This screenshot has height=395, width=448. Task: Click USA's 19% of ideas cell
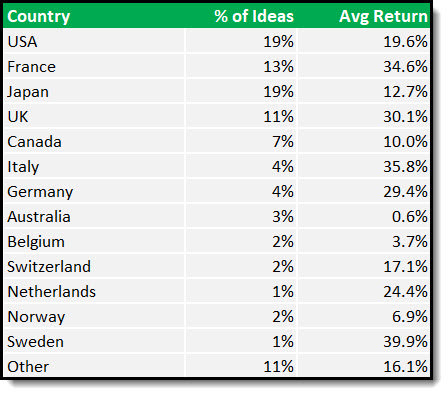[241, 41]
